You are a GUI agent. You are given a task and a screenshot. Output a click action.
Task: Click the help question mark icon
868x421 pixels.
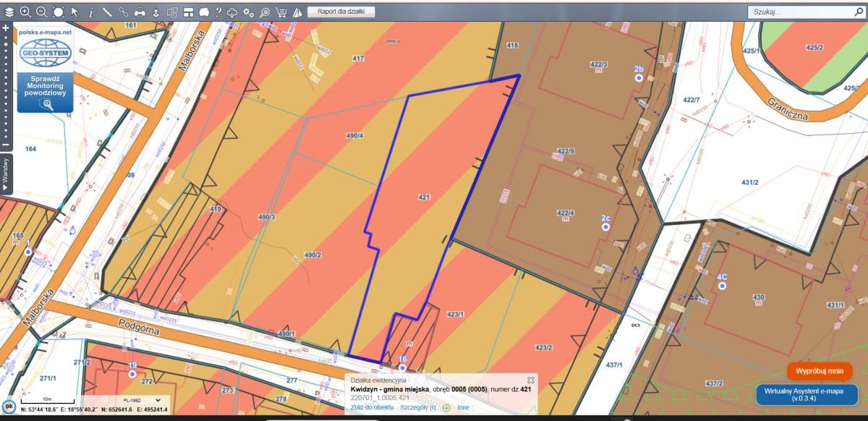[218, 12]
